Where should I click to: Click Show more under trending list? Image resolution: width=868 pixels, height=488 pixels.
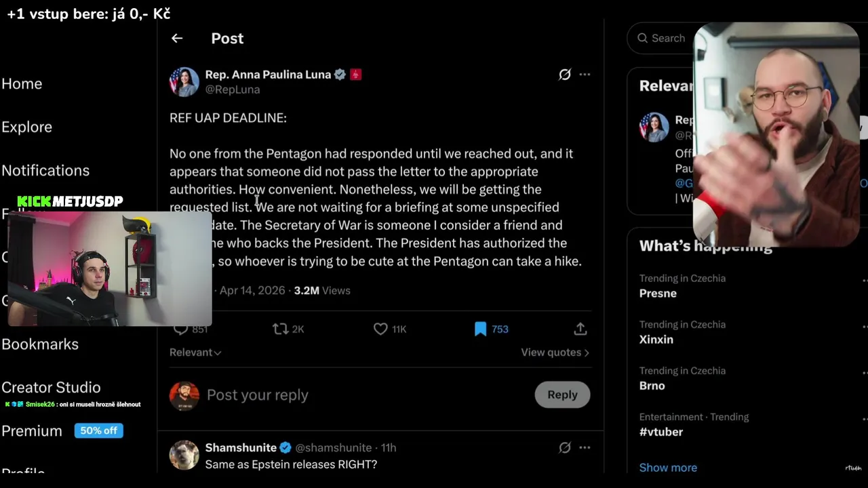tap(668, 467)
